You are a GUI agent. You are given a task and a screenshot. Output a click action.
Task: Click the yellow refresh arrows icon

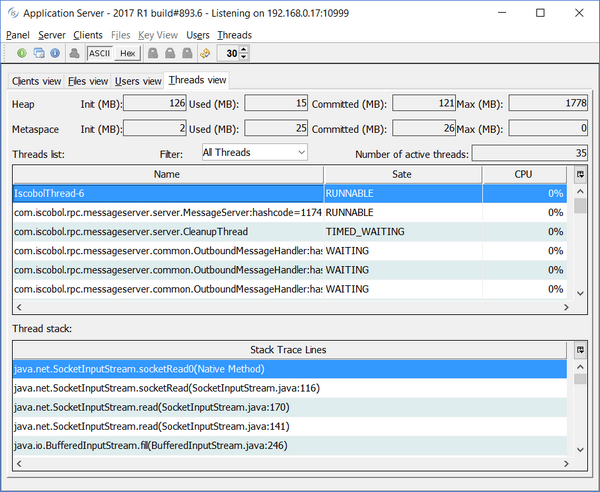tap(205, 53)
